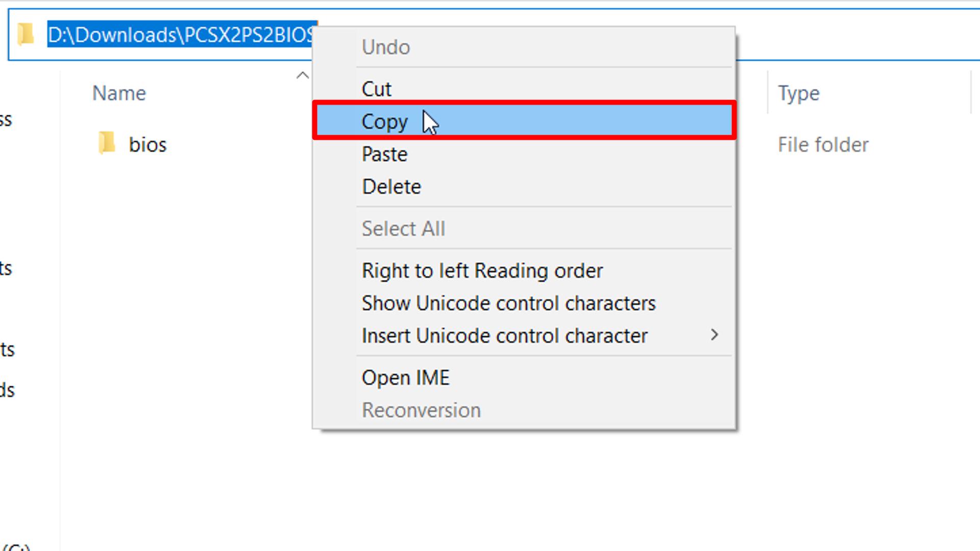Expand Insert Unicode control character submenu arrow
The height and width of the screenshot is (551, 980).
pyautogui.click(x=714, y=335)
